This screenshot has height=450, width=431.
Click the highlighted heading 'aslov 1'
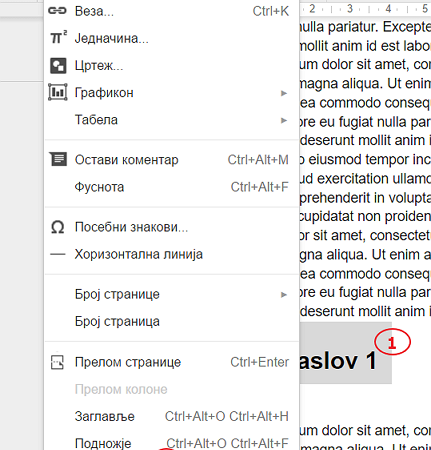coord(338,361)
